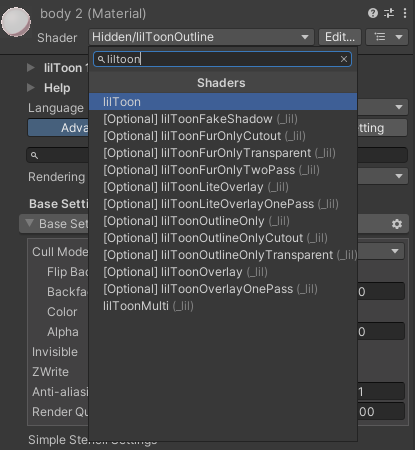Open the material preset sliders icon
Viewport: 415px width, 450px height.
(389, 13)
